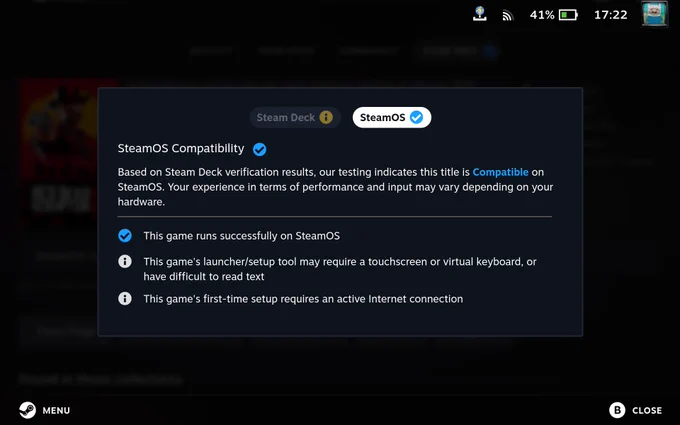Screen dimensions: 680x425
Task: Click the battery indicator icon
Action: coord(568,15)
